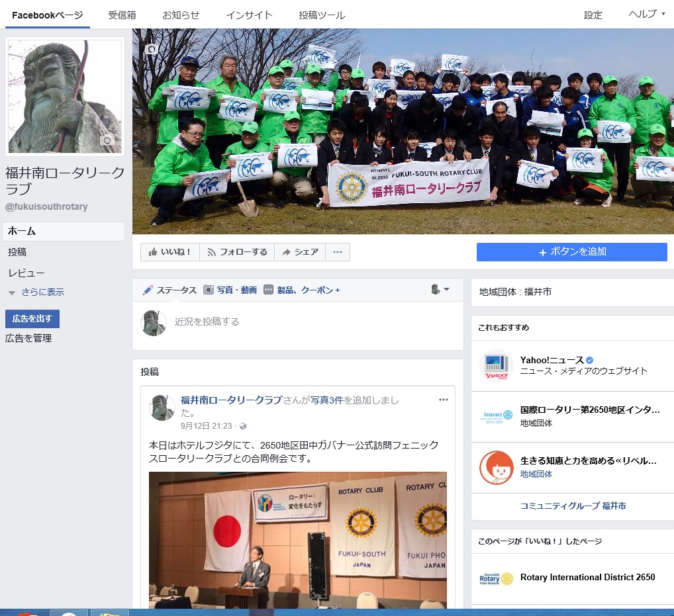
Task: Click the orange リベル page avatar
Action: (x=496, y=467)
